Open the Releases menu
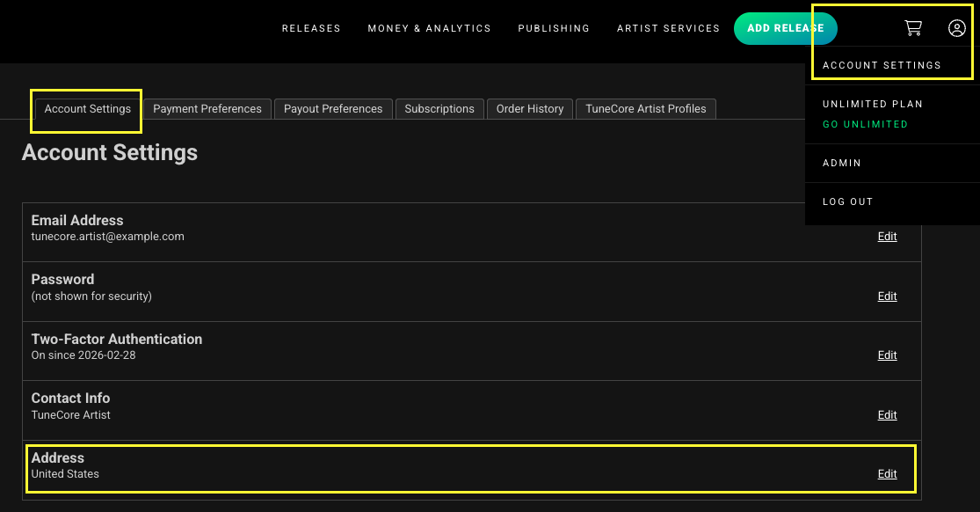Screen dimensions: 980x512 point(311,28)
